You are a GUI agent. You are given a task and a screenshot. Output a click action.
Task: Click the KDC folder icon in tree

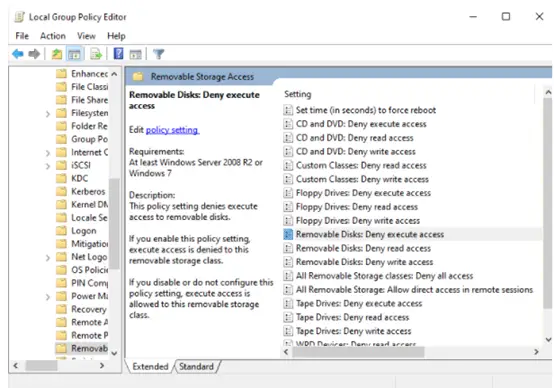coord(61,178)
